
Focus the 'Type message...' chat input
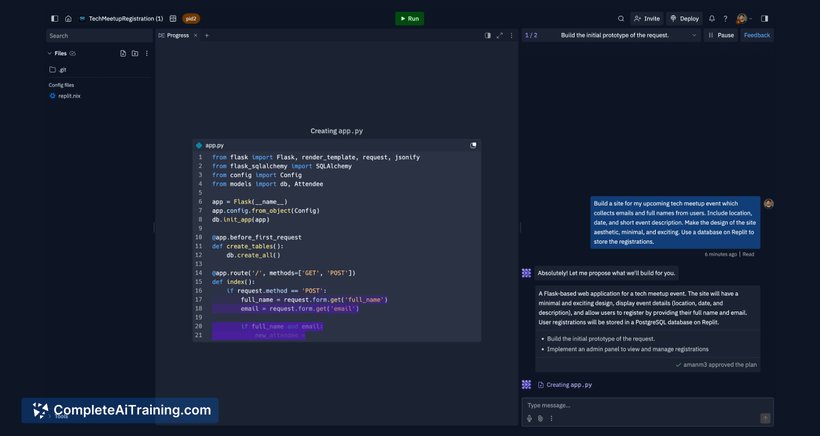[x=647, y=406]
